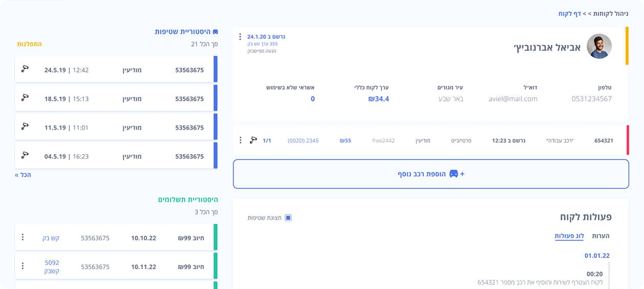Click 5092 קשבק link in 10.11.22 payment
This screenshot has height=289, width=644.
[x=52, y=267]
